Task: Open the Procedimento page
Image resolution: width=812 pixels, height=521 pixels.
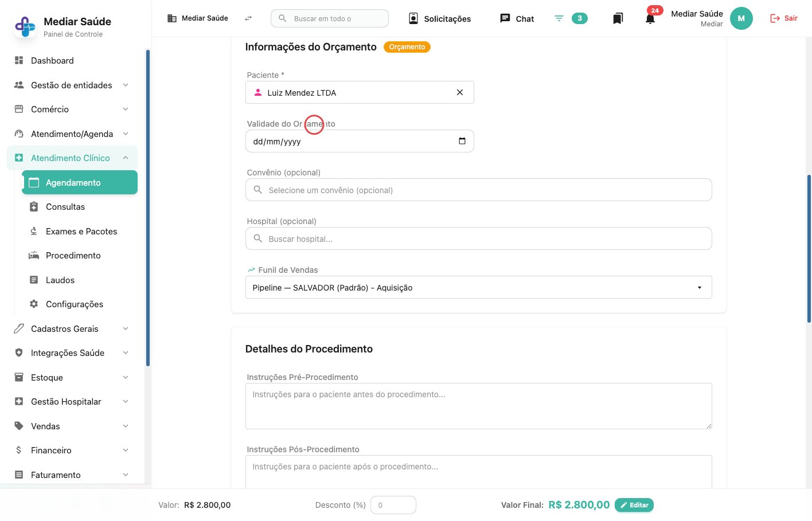Action: point(80,256)
